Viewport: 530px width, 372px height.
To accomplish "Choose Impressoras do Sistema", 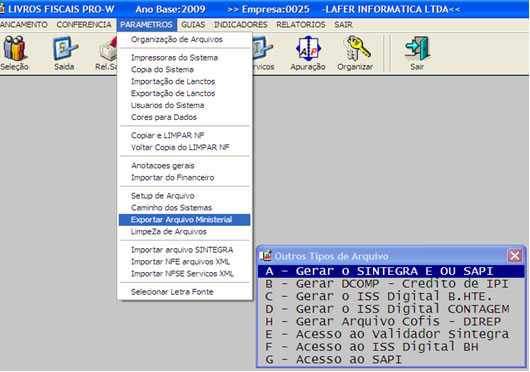I will coord(185,58).
